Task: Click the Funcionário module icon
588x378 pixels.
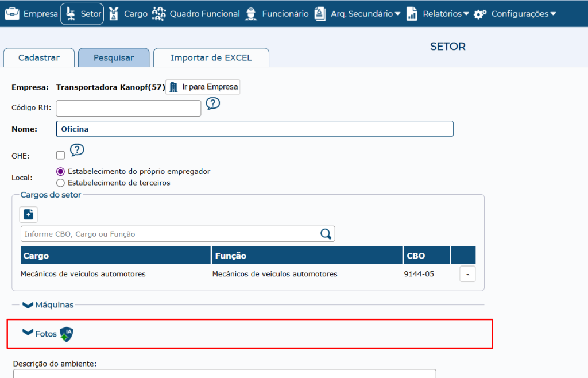Action: [251, 13]
